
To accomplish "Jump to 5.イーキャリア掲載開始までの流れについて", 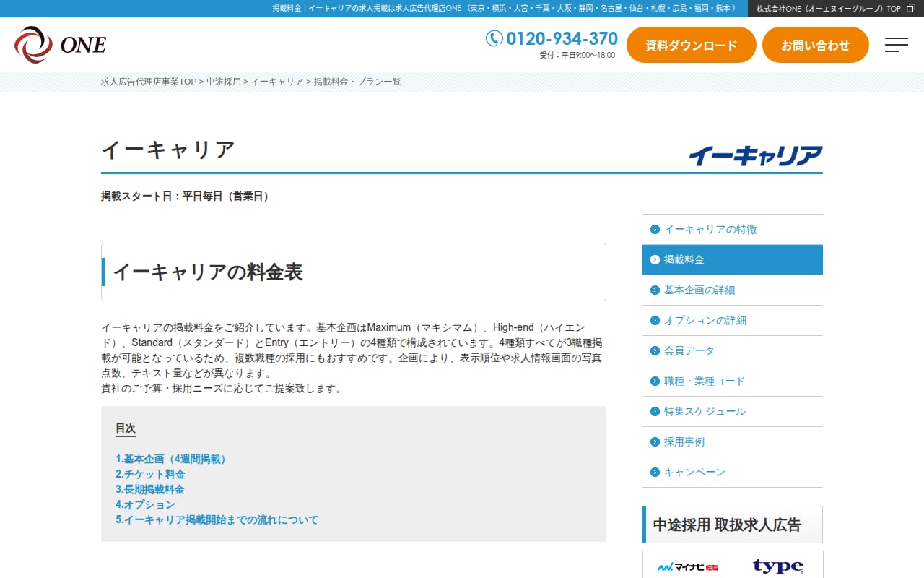I will [217, 519].
